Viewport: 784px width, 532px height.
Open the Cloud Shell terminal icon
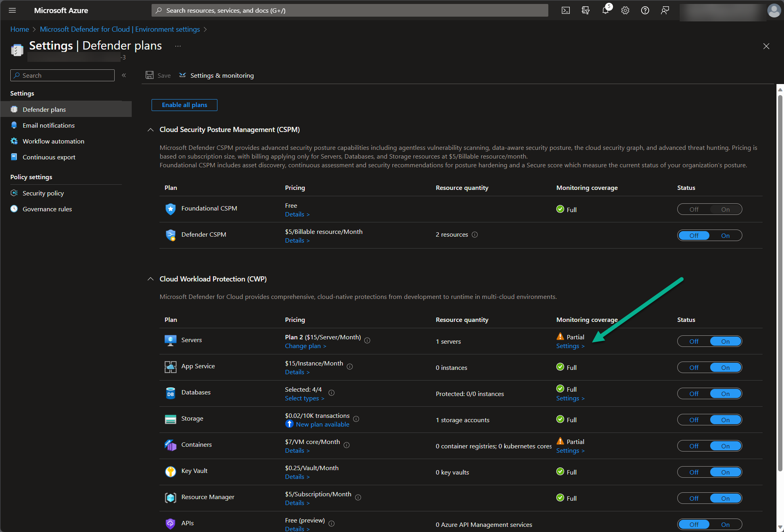565,10
